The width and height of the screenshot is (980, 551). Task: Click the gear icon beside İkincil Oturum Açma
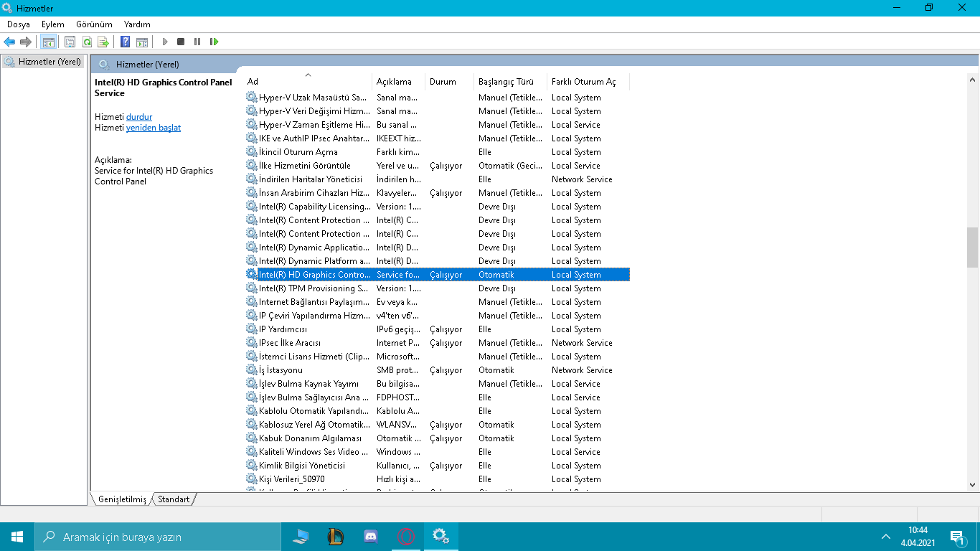[252, 152]
